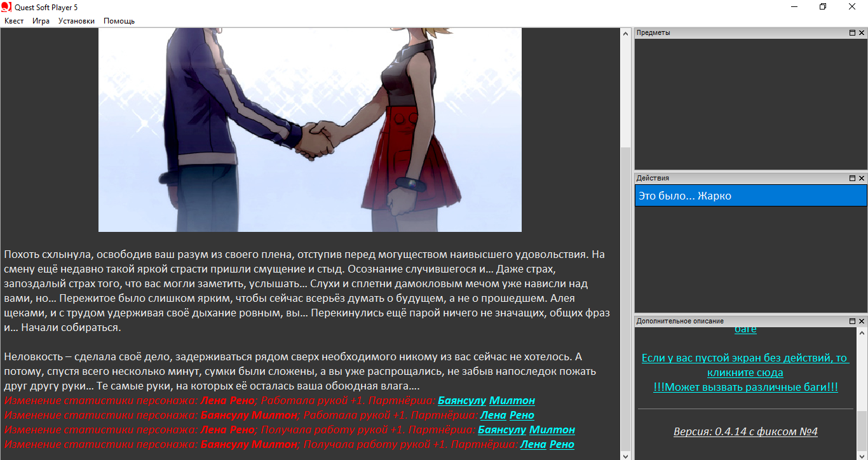Close the Предметы panel
Viewport: 868px width, 460px height.
tap(862, 33)
